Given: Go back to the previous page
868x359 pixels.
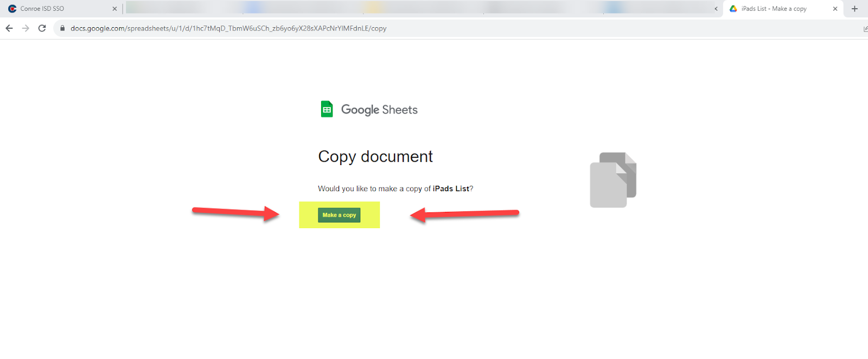Looking at the screenshot, I should (x=9, y=28).
